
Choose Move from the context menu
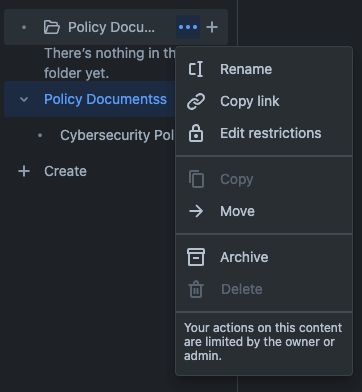(264, 211)
